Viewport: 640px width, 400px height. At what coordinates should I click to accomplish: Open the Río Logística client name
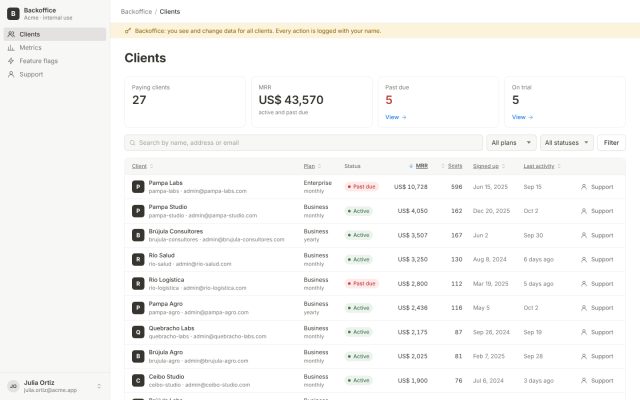[x=166, y=280]
